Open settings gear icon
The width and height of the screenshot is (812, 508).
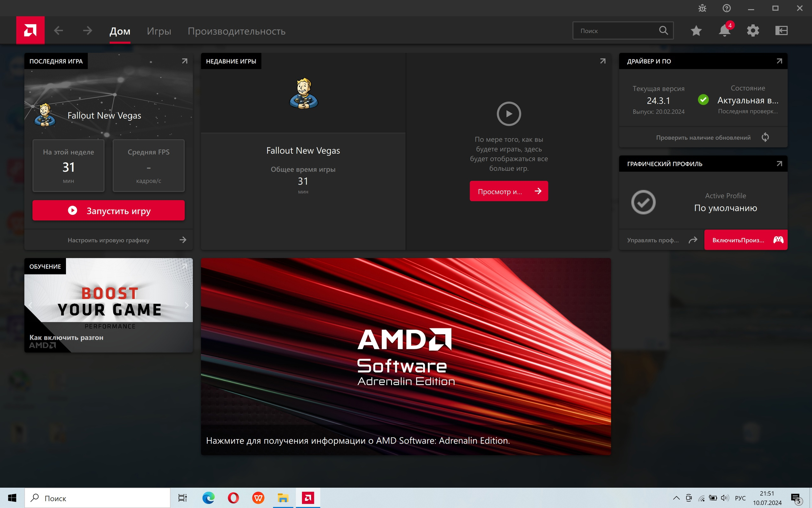(753, 30)
